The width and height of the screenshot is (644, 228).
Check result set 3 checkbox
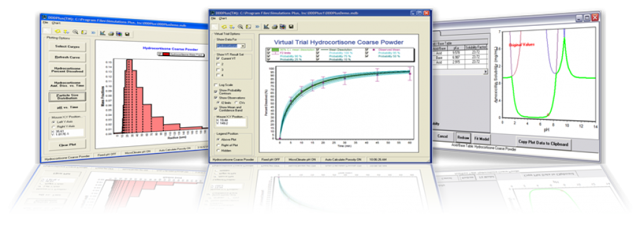pos(218,70)
